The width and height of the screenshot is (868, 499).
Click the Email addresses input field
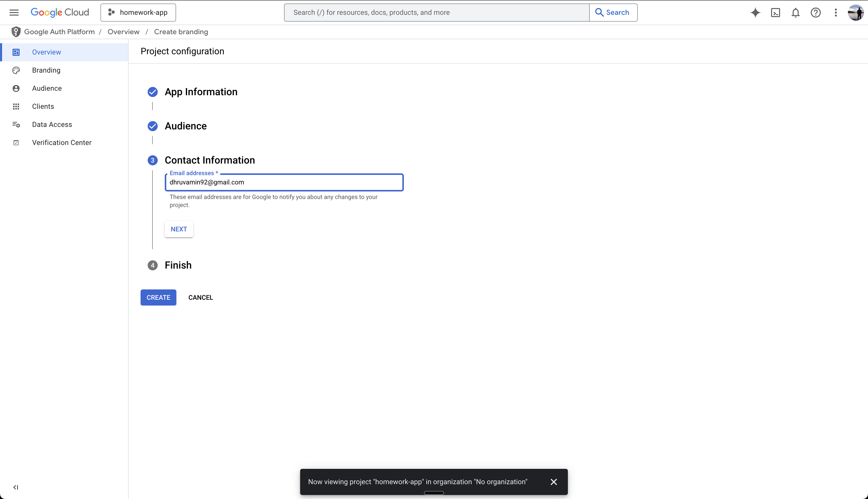[x=284, y=182]
